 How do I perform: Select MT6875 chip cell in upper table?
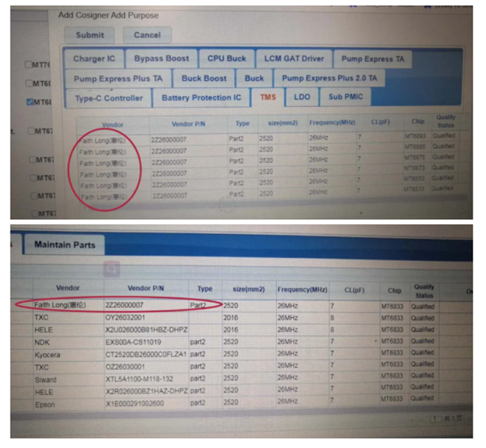[x=415, y=157]
